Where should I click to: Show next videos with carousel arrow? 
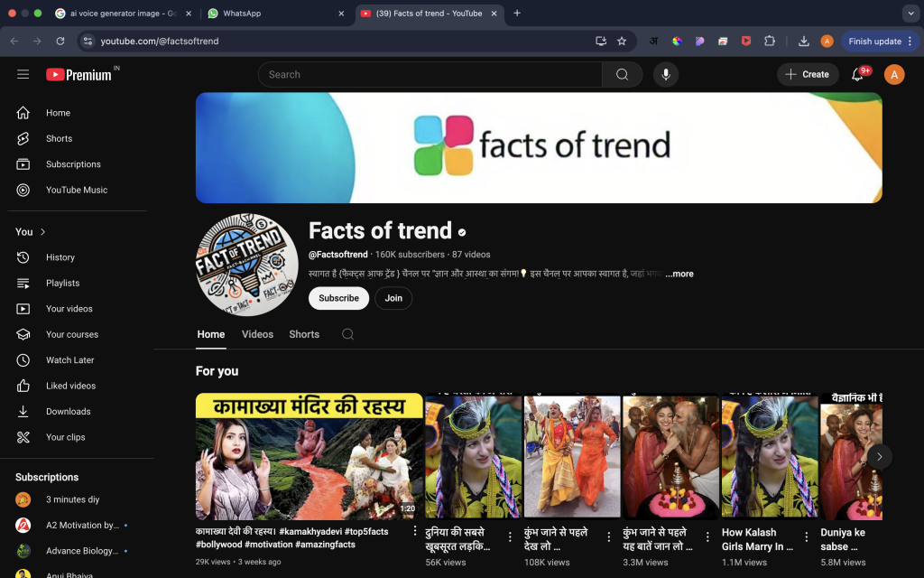tap(879, 456)
